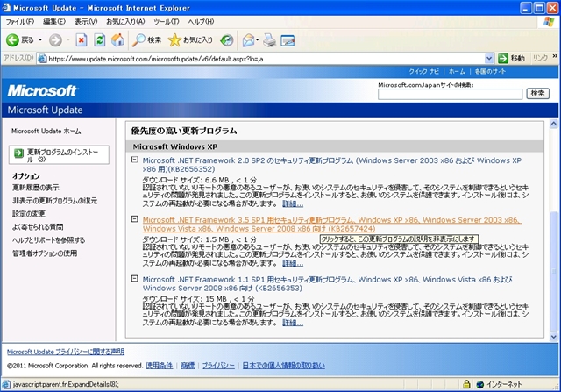Click the vertical scrollbar thumb
The image size is (561, 392).
tap(553, 272)
